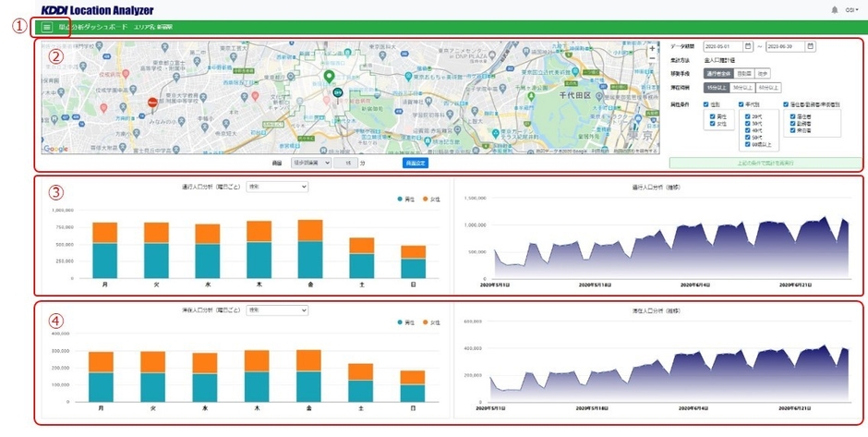Open start date calendar picker icon
This screenshot has width=868, height=437.
pos(750,46)
